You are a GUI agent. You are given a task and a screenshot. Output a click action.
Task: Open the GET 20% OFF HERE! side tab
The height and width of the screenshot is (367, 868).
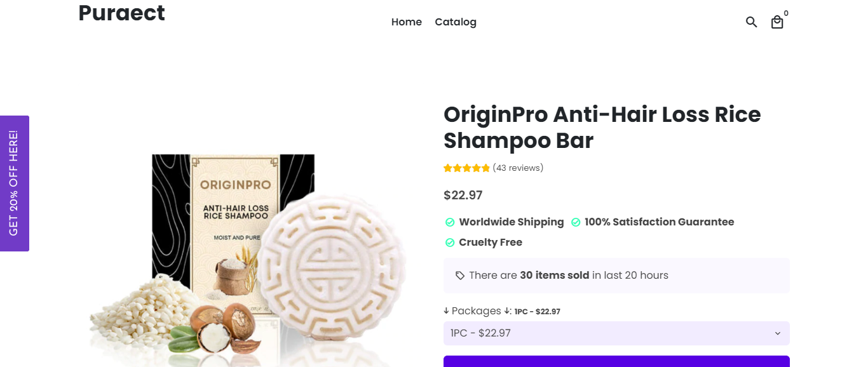pyautogui.click(x=14, y=183)
